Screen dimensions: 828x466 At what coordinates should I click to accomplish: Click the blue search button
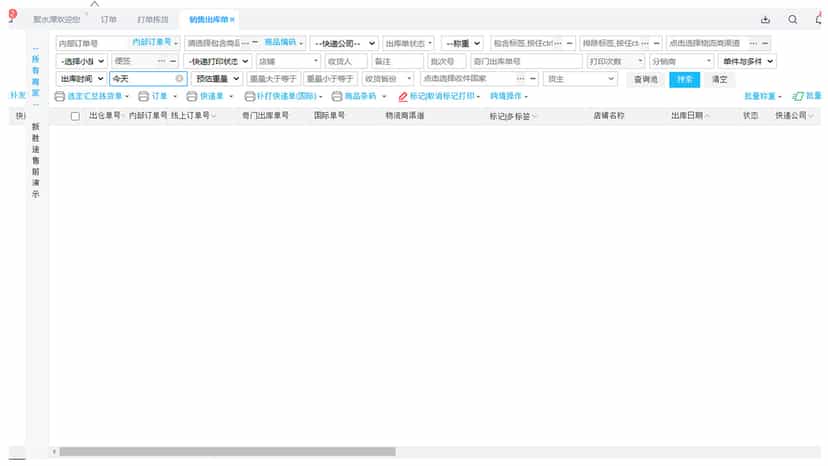point(684,79)
